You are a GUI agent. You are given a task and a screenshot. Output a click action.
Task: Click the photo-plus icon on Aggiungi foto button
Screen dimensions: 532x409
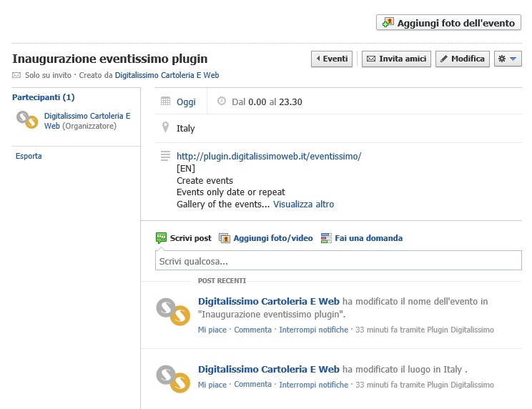[388, 22]
